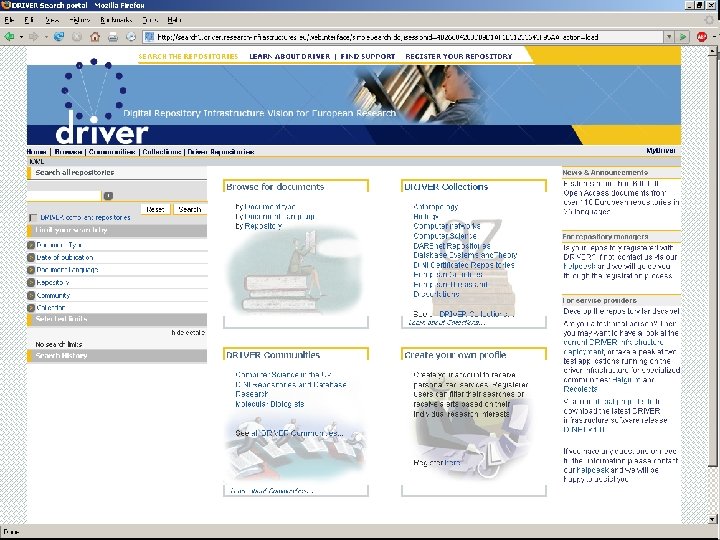Viewport: 720px width, 540px height.
Task: Click inside the search repositories text field
Action: 64,196
